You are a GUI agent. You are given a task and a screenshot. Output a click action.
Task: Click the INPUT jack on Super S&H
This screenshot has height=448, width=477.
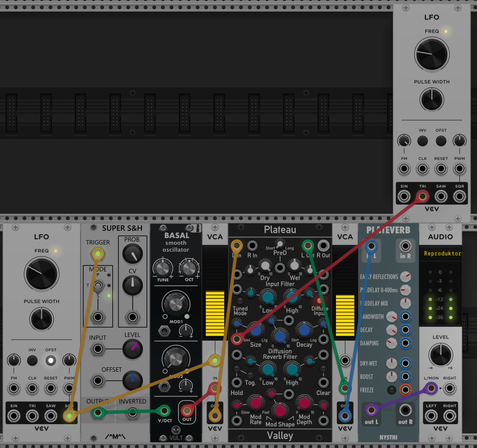coord(98,349)
